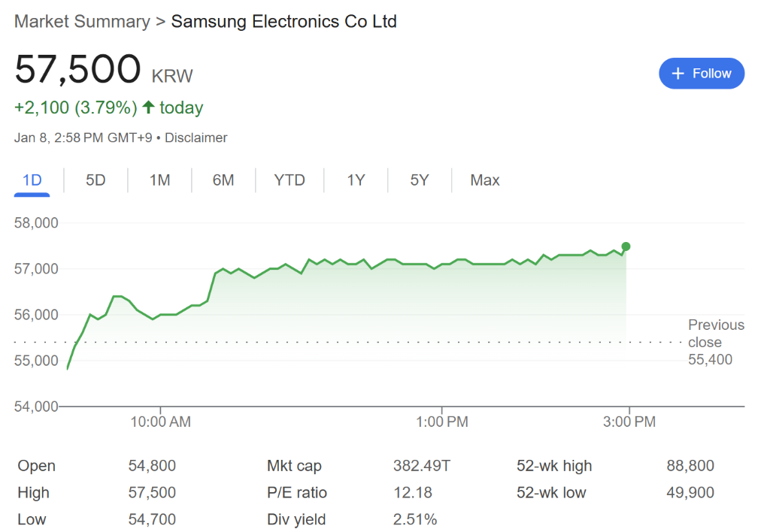
Task: Open the Disclaimer link
Action: coord(196,138)
